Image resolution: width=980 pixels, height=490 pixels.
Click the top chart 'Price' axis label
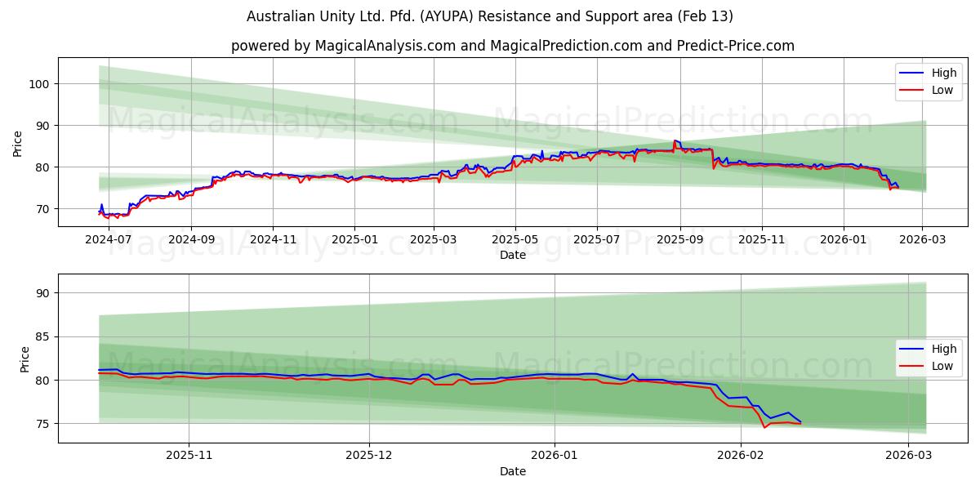click(18, 142)
